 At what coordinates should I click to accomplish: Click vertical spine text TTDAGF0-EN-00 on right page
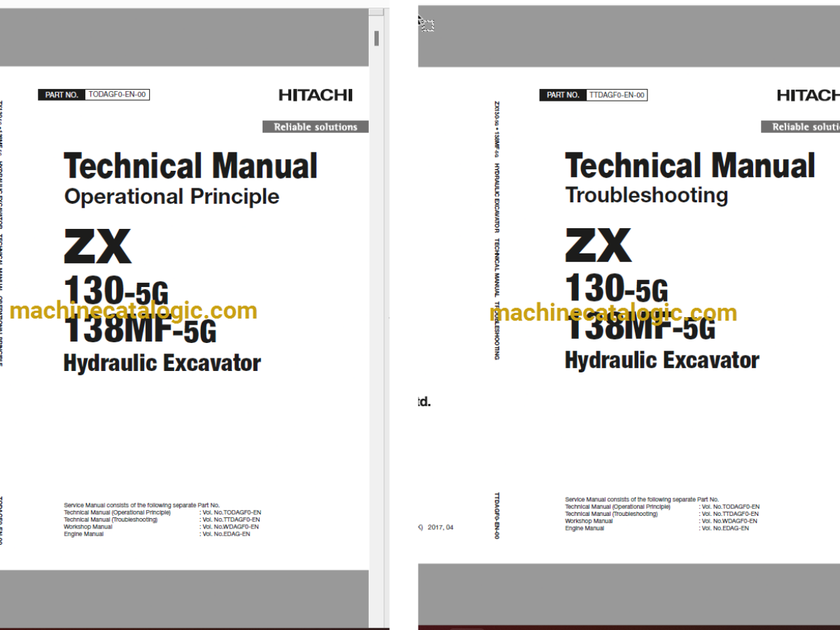pyautogui.click(x=497, y=515)
